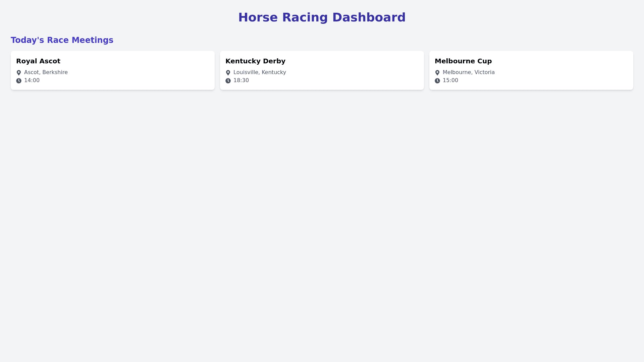
Task: Click the location pin beside Melbourne, Victoria
Action: pos(437,73)
